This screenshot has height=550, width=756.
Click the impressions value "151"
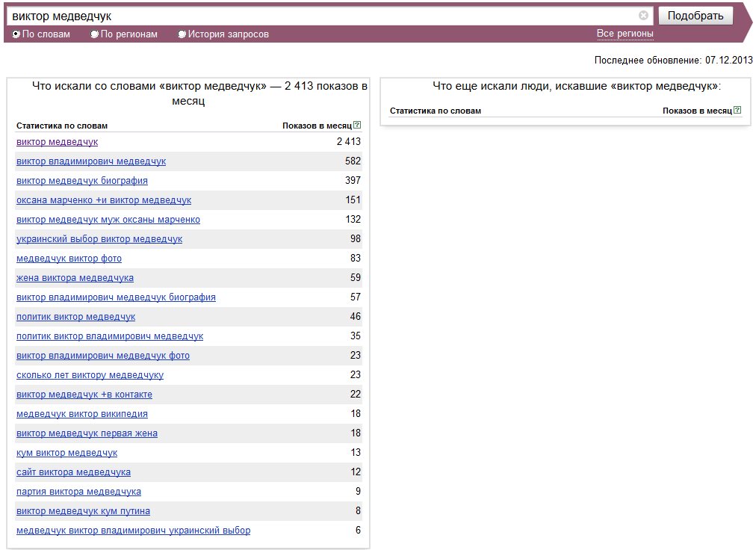click(x=353, y=200)
